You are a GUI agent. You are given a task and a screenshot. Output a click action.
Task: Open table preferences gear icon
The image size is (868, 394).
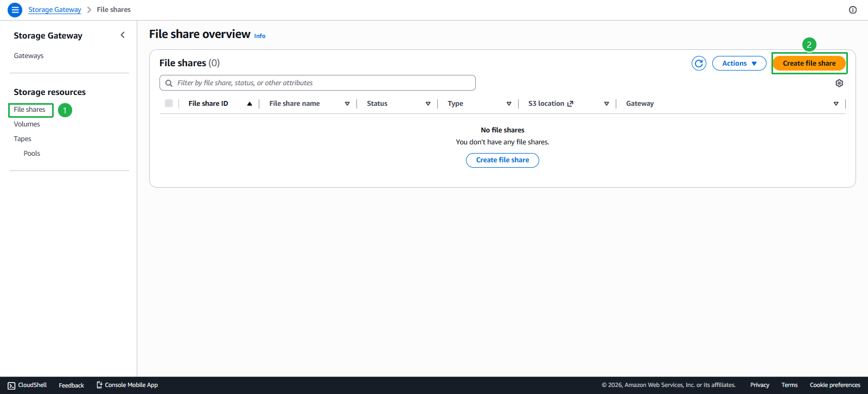pyautogui.click(x=839, y=83)
